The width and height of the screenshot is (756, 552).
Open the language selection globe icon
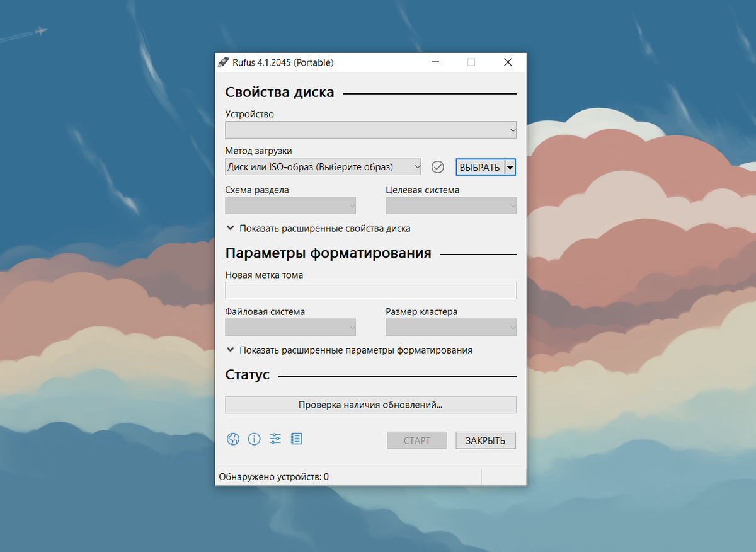233,439
